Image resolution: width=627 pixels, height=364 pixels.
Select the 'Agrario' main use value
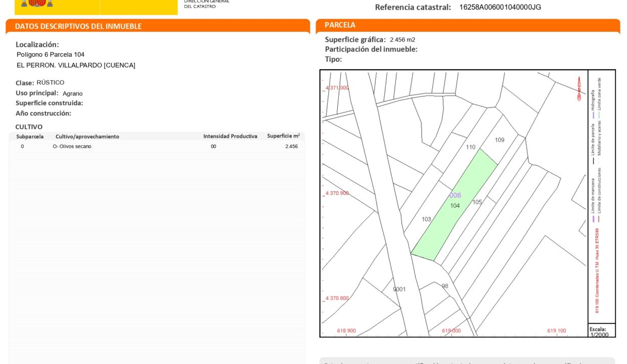pyautogui.click(x=73, y=94)
